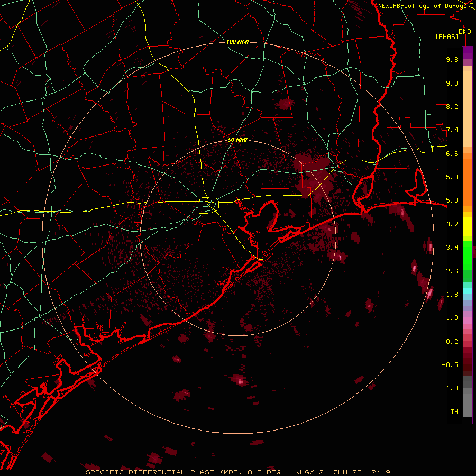Click the 3.4 value on the color scale
The image size is (476, 476).
pyautogui.click(x=452, y=248)
